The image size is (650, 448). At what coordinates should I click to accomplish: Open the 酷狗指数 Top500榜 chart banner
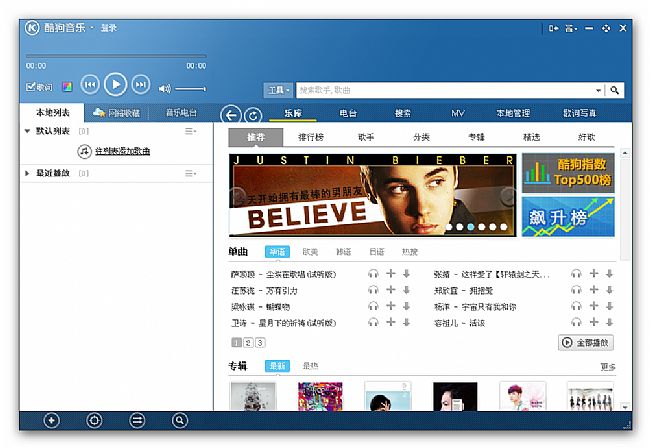tap(568, 173)
